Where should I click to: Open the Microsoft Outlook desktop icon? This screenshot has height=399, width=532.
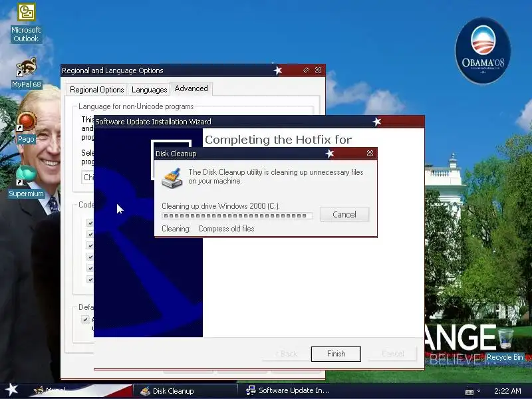pyautogui.click(x=26, y=23)
